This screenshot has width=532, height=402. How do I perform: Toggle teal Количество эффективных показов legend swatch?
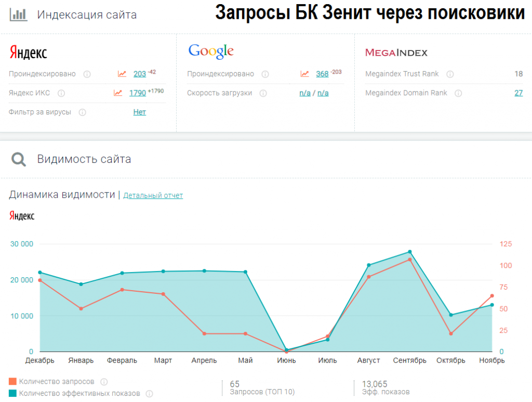(12, 393)
